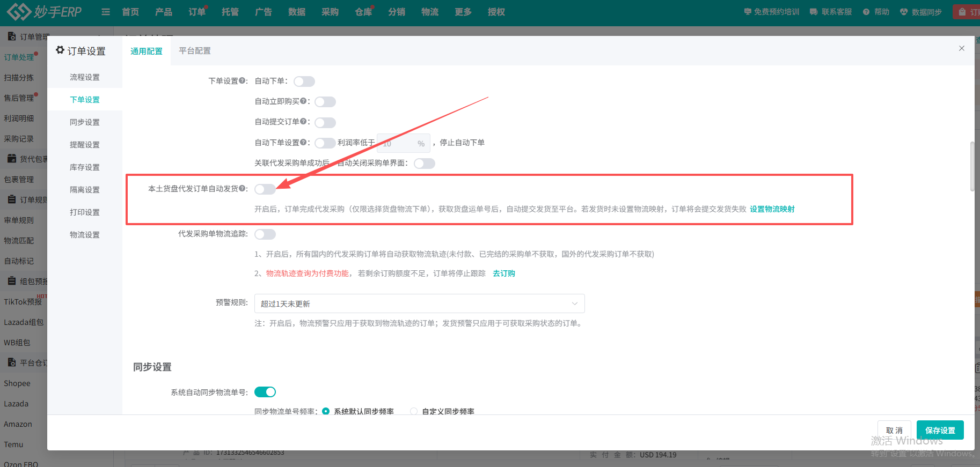The height and width of the screenshot is (467, 980).
Task: Click the 订单设置 gear icon
Action: click(x=60, y=50)
